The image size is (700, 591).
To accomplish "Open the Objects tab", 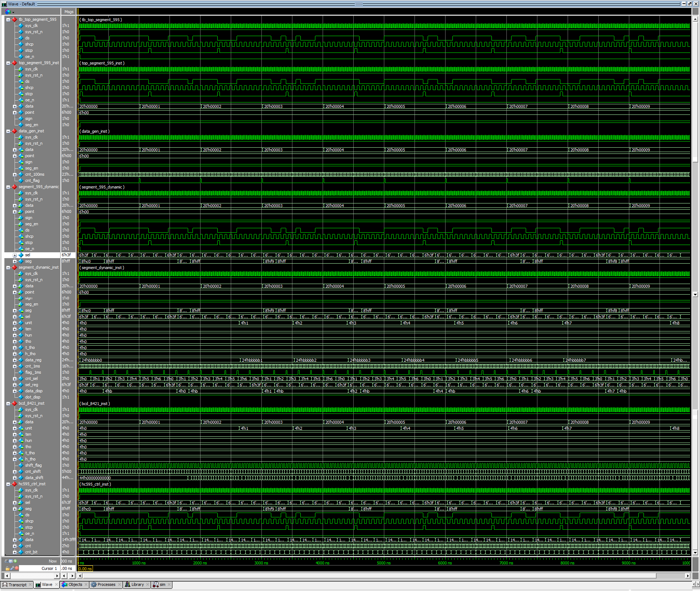I will click(x=75, y=585).
